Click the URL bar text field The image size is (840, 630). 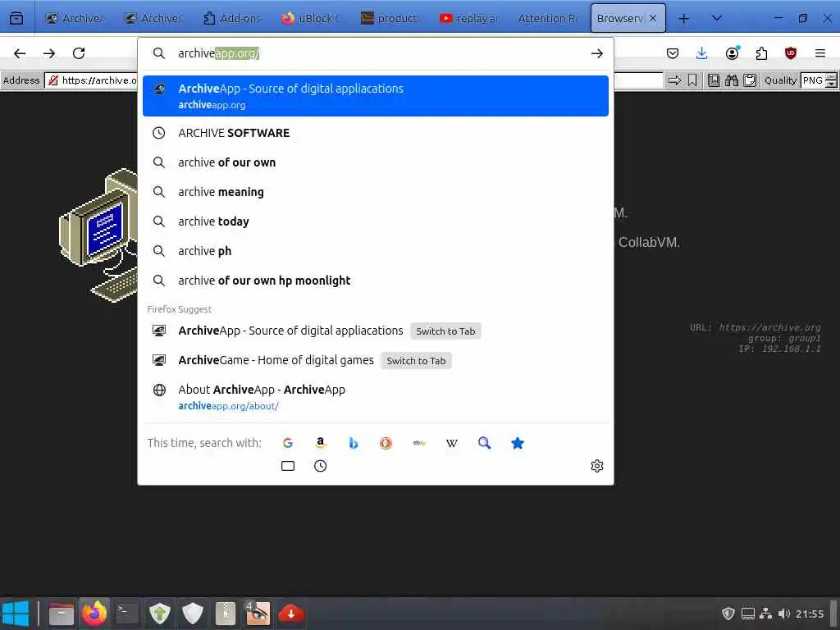(x=375, y=53)
